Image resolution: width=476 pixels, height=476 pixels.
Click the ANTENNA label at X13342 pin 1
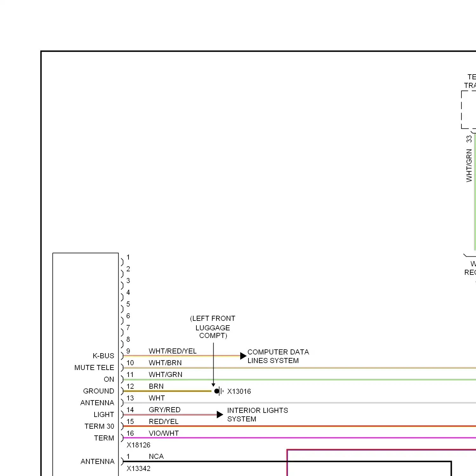click(97, 461)
